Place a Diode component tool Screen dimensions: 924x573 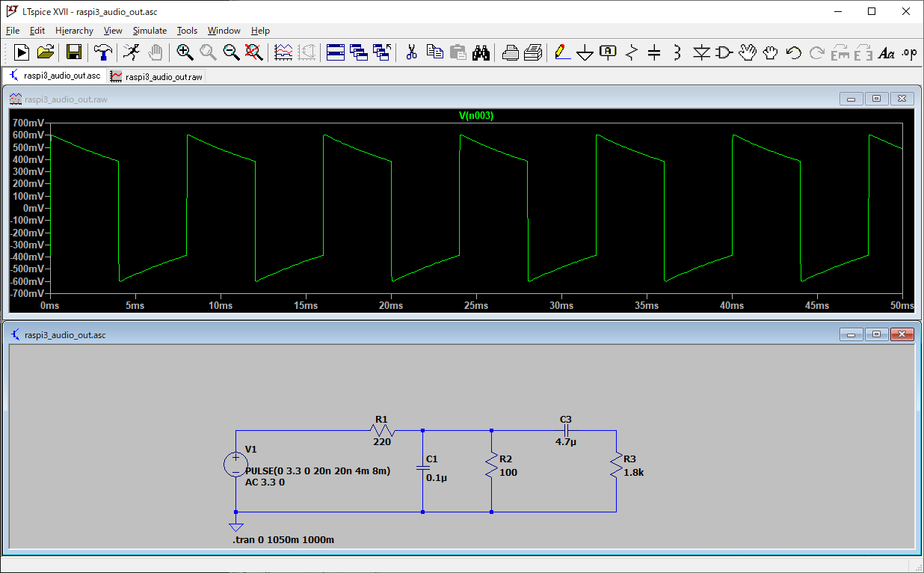(700, 52)
